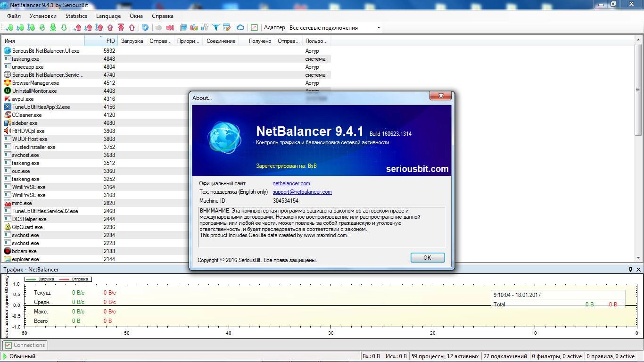
Task: Open the Statistics menu
Action: [x=76, y=16]
